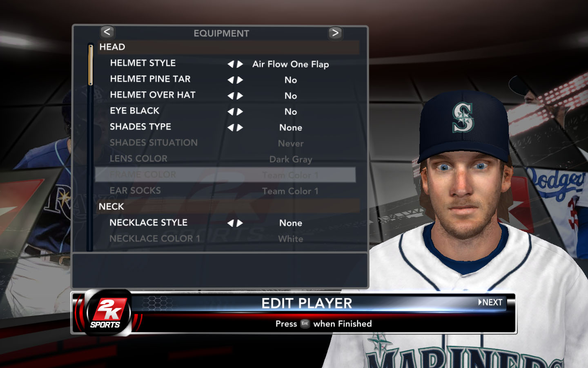
Task: Click the Ent key icon
Action: pyautogui.click(x=305, y=323)
